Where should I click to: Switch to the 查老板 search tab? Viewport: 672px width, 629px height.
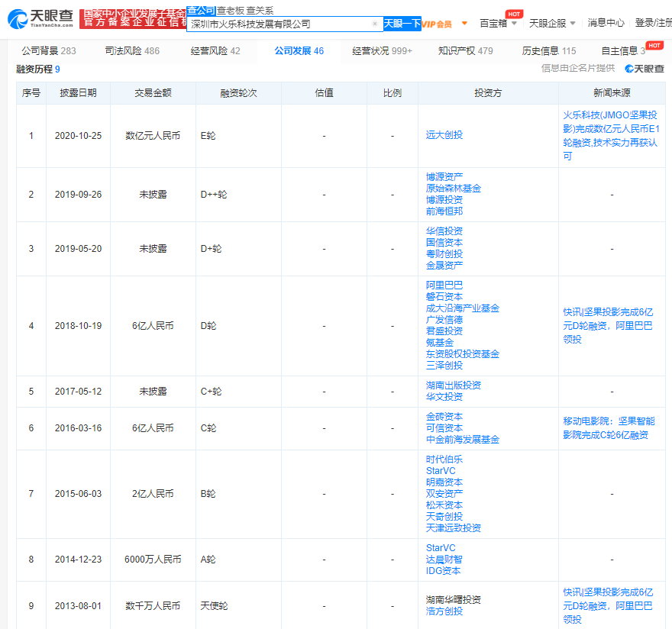(x=230, y=10)
